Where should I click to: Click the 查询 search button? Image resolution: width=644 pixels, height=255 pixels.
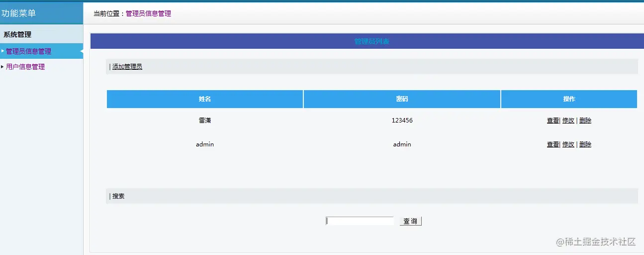click(411, 221)
